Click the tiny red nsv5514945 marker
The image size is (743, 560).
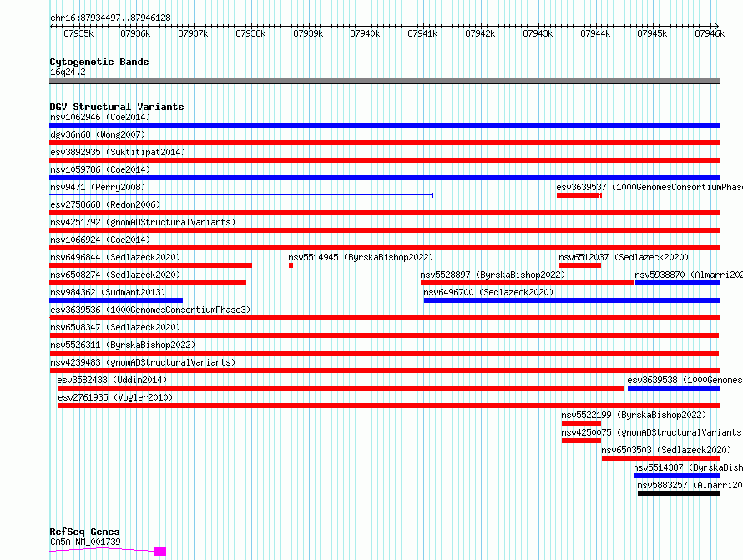coord(291,265)
